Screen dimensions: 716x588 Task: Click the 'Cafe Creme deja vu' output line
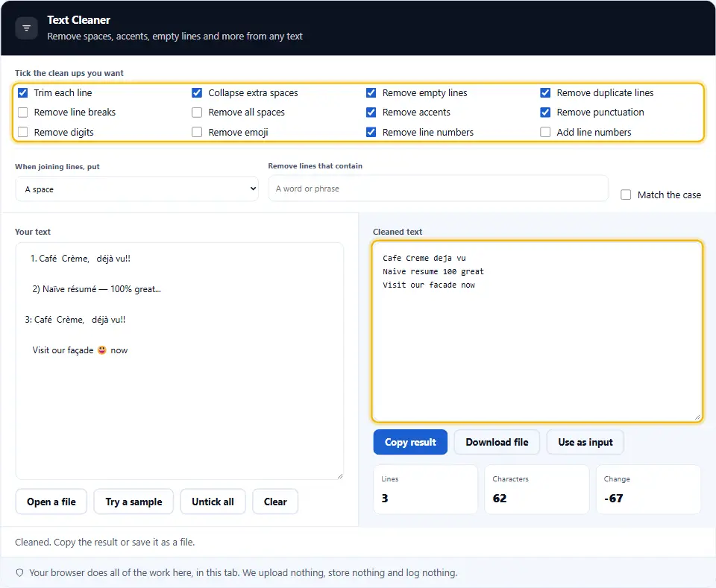click(x=424, y=258)
